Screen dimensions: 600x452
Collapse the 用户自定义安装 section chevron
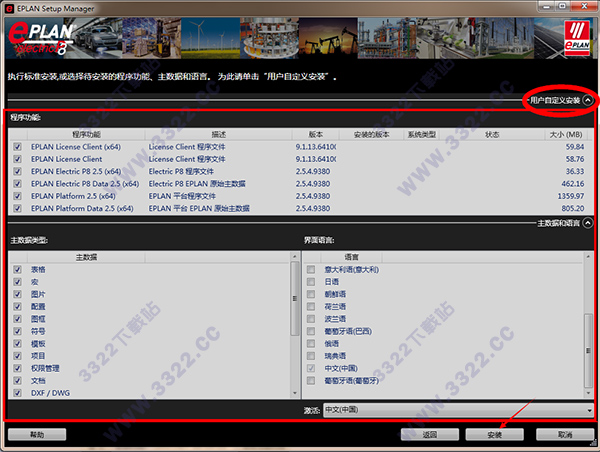[x=588, y=100]
